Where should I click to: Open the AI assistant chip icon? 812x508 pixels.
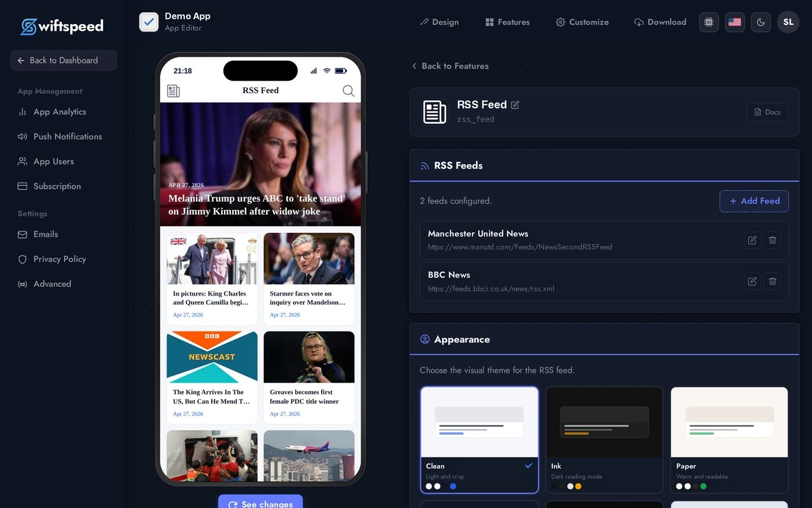(709, 22)
